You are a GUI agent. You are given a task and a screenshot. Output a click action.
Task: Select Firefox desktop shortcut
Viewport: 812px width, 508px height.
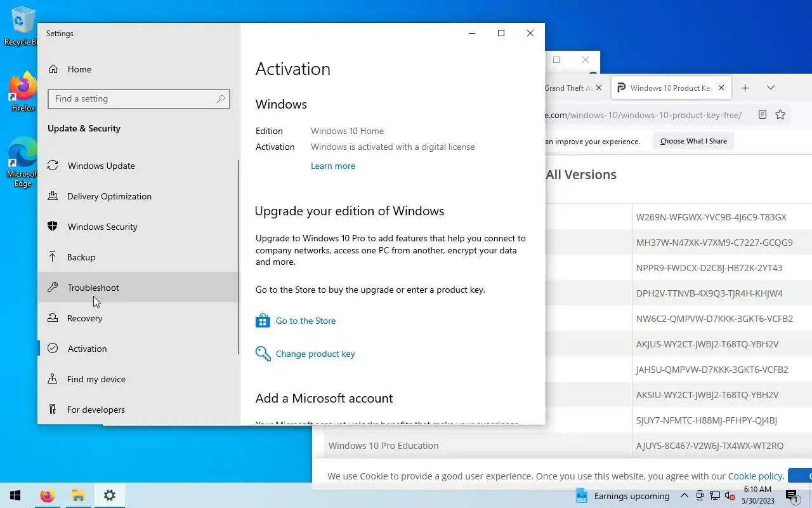(23, 92)
